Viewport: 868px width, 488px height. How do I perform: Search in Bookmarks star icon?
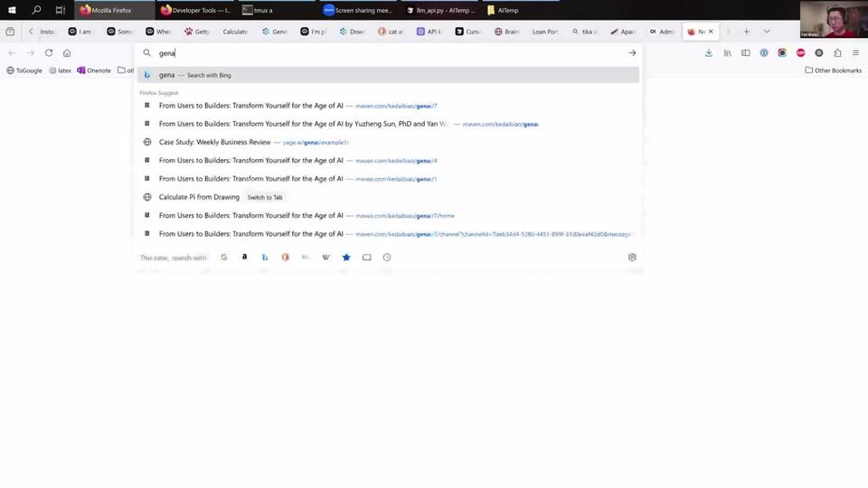click(346, 258)
